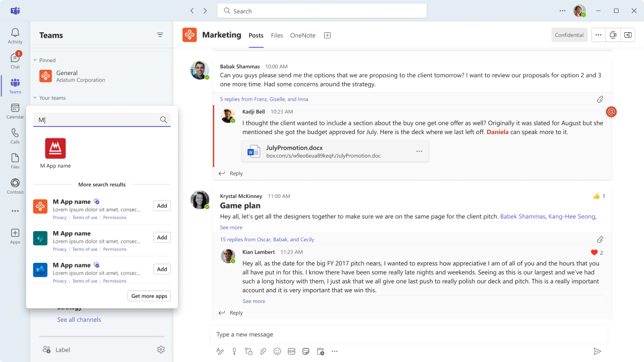Click the Confidential label button

coord(569,35)
